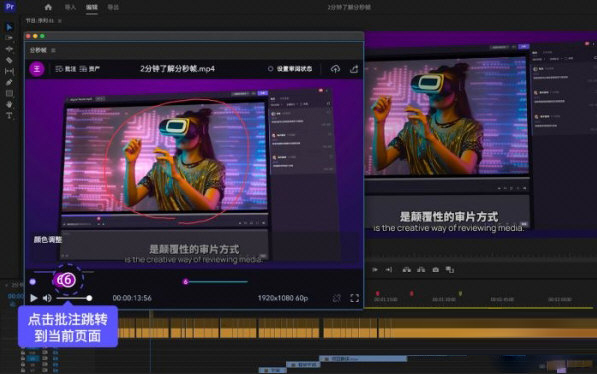Screen dimensions: 597x374
Task: Click the yellow work area bar
Action: (x=479, y=307)
